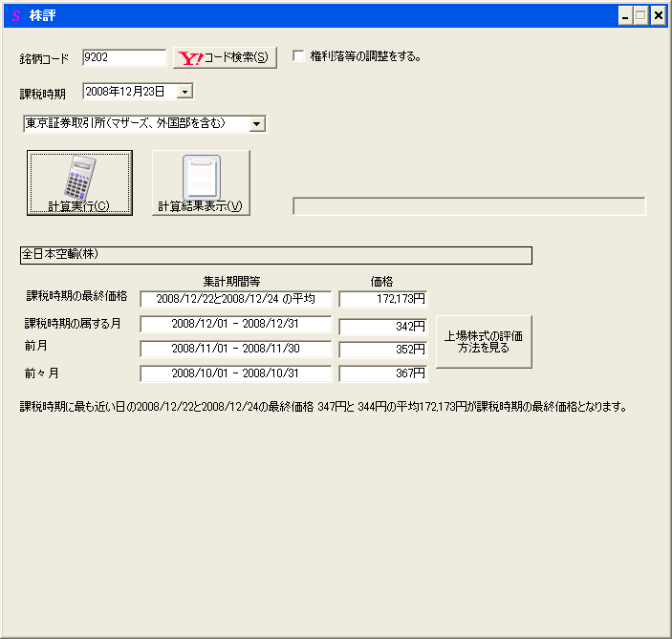Click the 銘柄コード input field
This screenshot has height=639, width=672.
tap(124, 57)
